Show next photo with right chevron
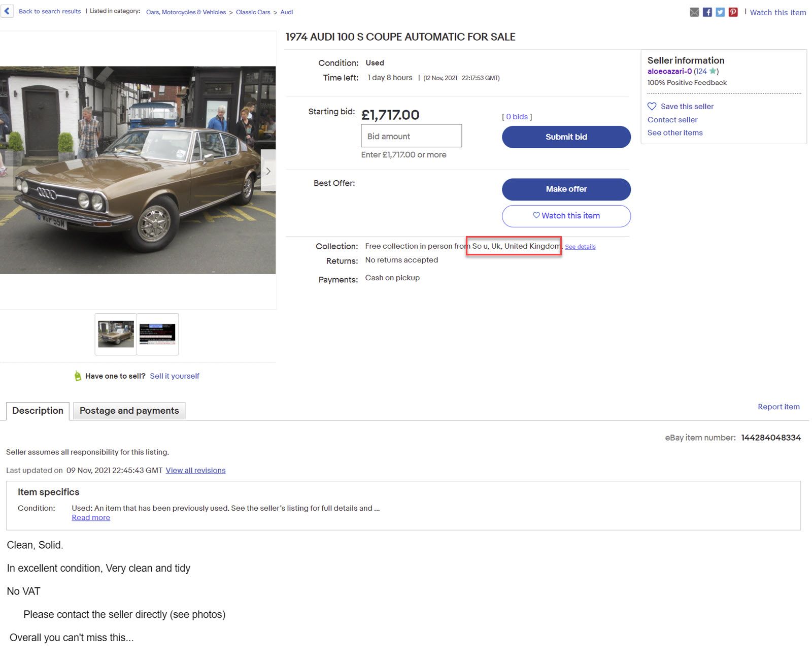 pyautogui.click(x=268, y=171)
